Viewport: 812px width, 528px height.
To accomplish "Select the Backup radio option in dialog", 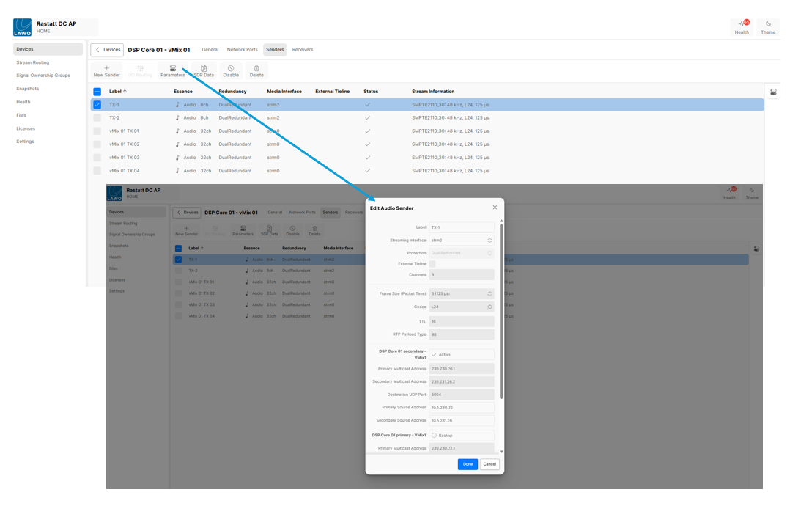I will 434,436.
